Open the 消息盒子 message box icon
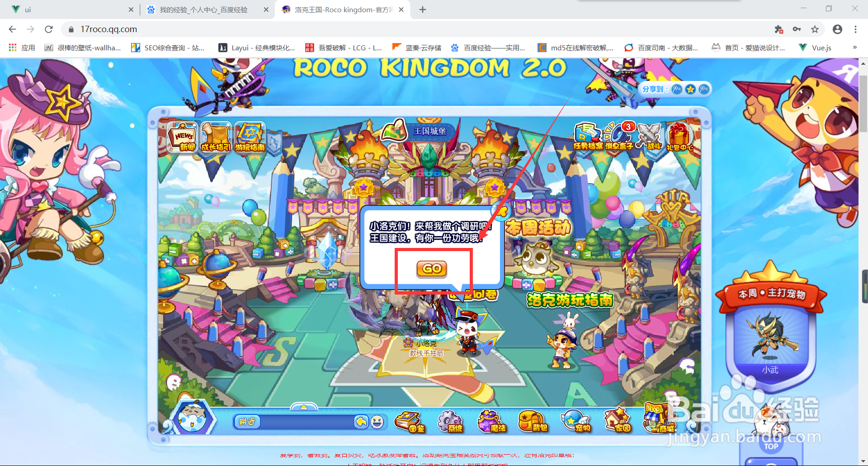 point(619,137)
